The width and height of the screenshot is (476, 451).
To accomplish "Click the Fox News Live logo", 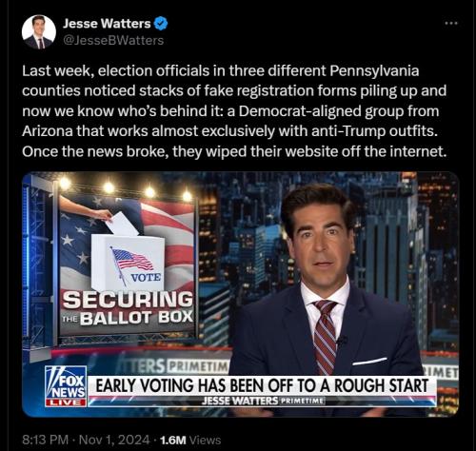I will click(x=66, y=386).
